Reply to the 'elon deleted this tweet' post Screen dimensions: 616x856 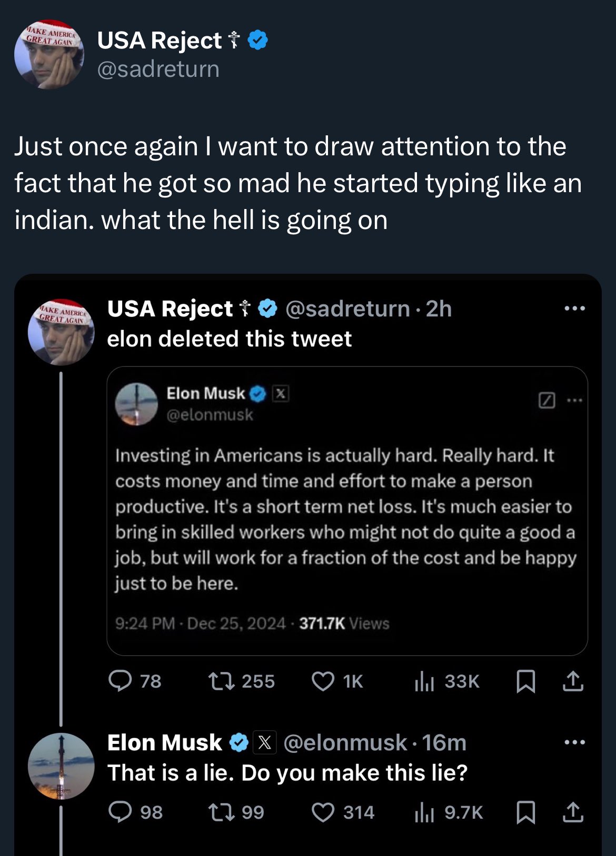120,681
